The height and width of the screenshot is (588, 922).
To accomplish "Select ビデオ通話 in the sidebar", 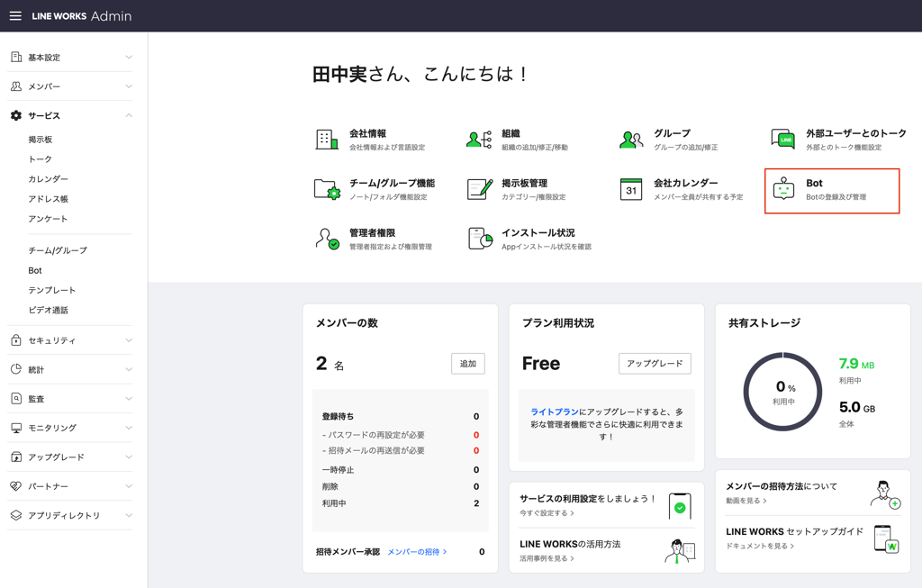I will click(49, 310).
